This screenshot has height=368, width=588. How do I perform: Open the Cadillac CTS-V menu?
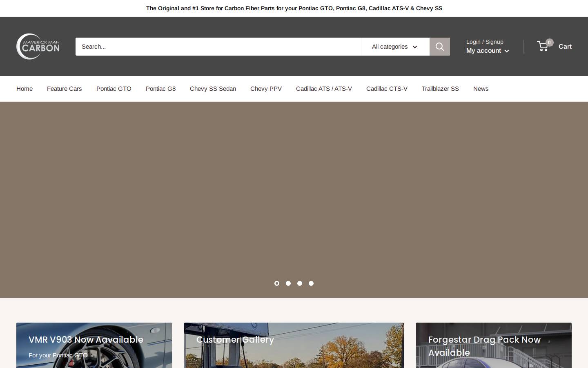(387, 89)
